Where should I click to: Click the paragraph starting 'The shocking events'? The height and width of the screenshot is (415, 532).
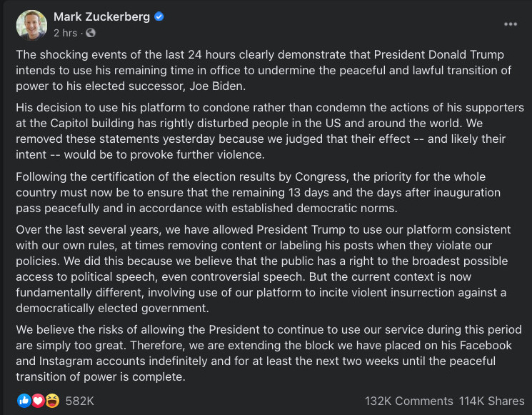coord(264,70)
